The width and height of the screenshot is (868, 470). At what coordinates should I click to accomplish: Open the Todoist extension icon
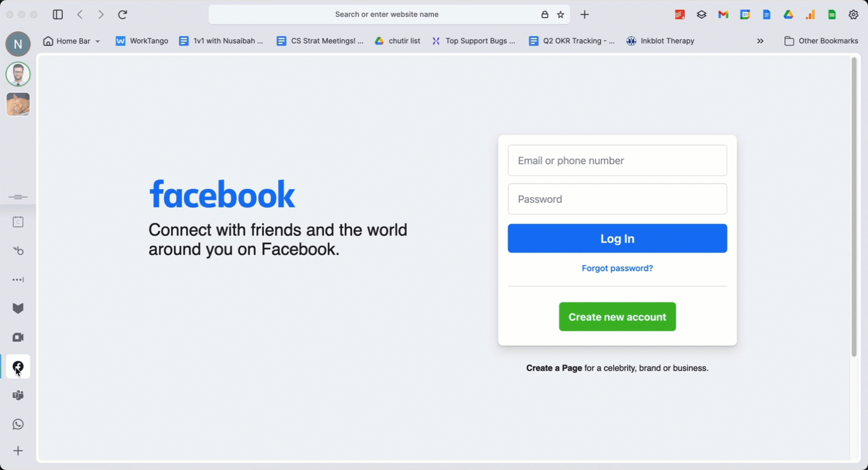[680, 14]
